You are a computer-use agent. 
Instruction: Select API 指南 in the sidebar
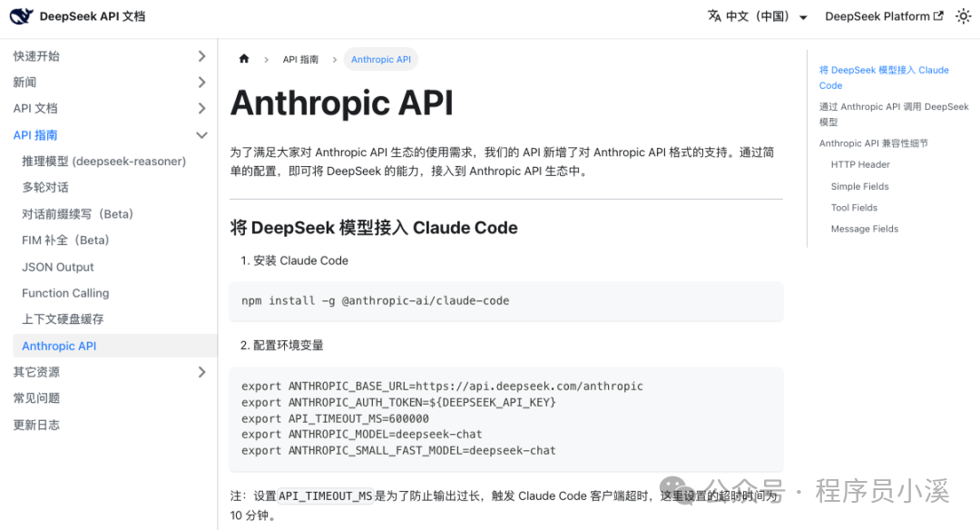click(35, 135)
